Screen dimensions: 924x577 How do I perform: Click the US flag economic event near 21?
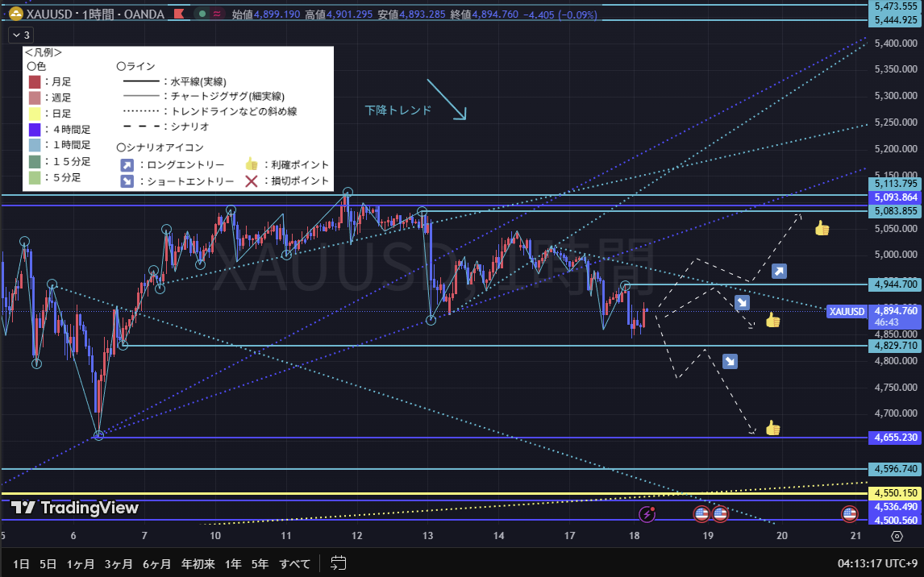(849, 513)
